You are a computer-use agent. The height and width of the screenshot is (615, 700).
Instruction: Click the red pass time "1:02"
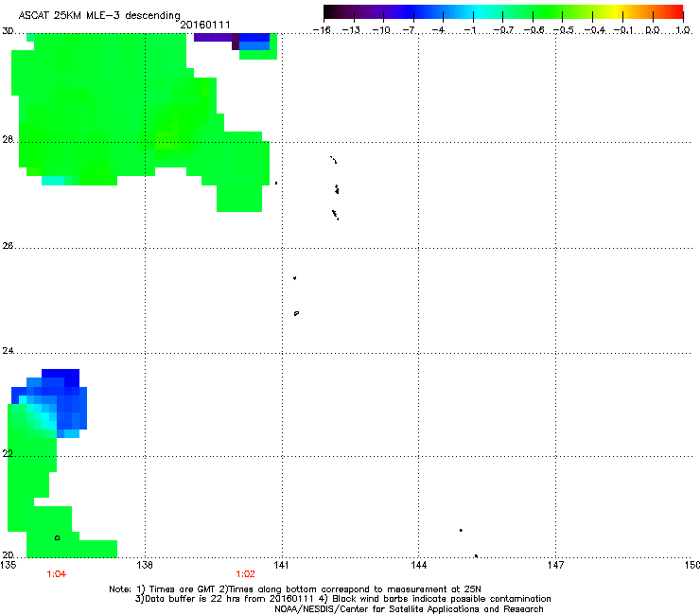click(246, 574)
